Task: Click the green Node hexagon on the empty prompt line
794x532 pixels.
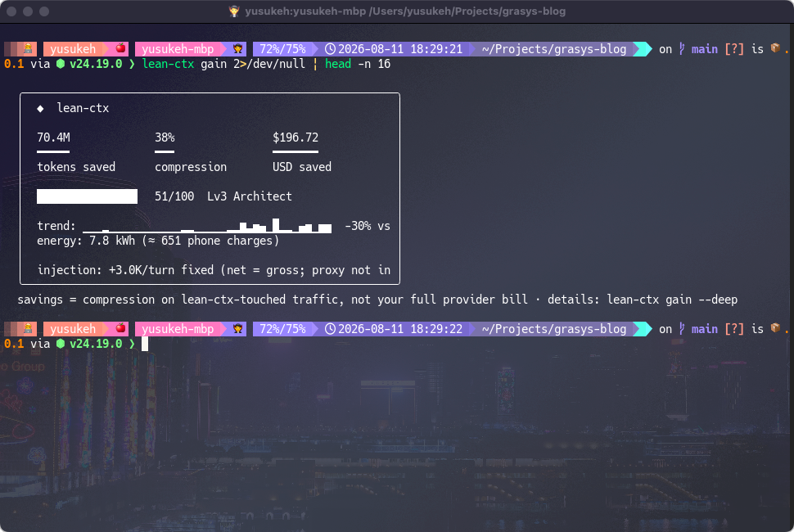Action: (x=61, y=344)
